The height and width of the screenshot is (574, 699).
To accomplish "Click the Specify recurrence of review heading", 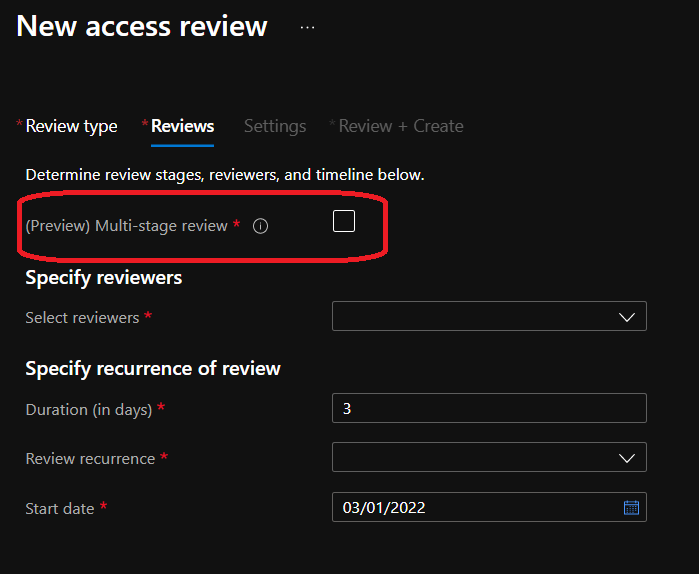I will coord(153,368).
